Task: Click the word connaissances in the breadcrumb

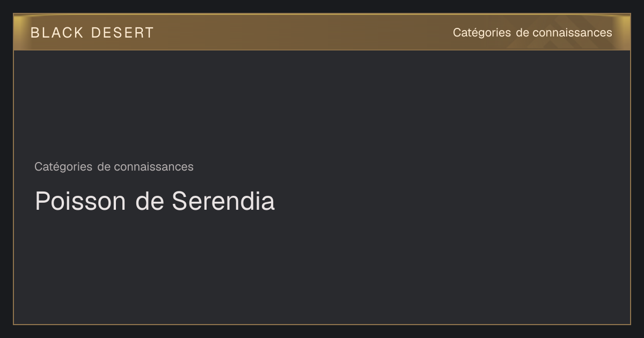Action: [153, 167]
